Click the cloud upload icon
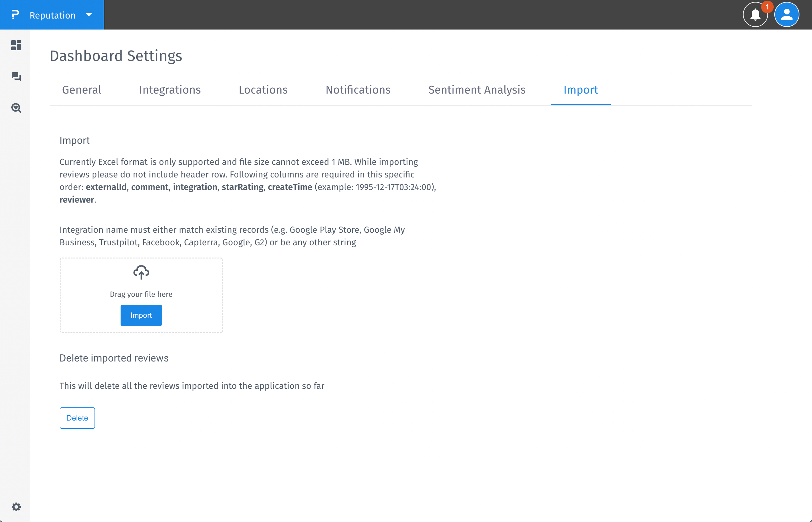Image resolution: width=812 pixels, height=522 pixels. pos(141,272)
